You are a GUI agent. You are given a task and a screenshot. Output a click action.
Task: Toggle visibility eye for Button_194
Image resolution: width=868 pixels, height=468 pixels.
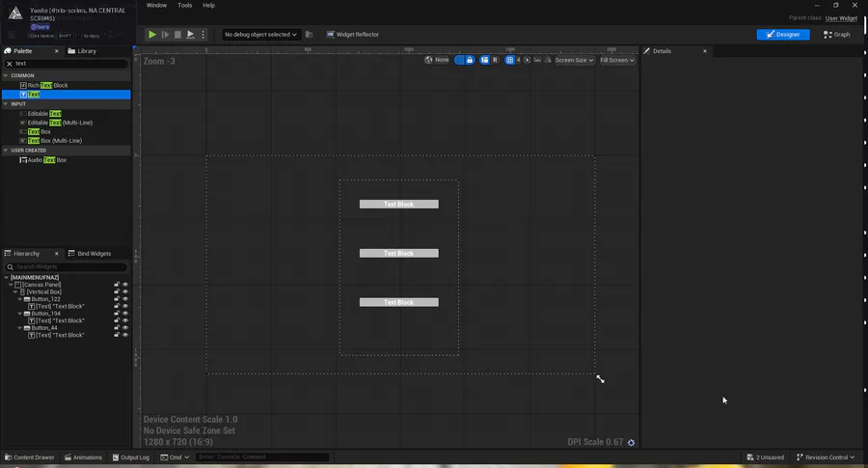(x=125, y=314)
